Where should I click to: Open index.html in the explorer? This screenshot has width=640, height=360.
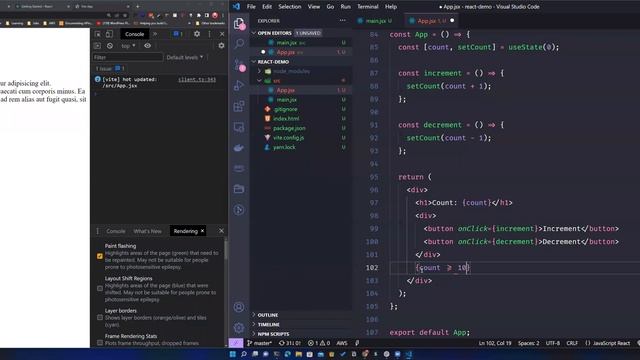pyautogui.click(x=286, y=118)
